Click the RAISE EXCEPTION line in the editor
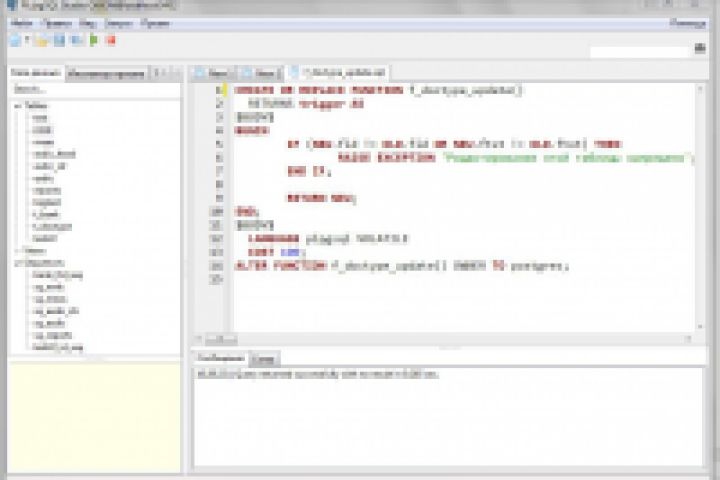 pyautogui.click(x=516, y=158)
